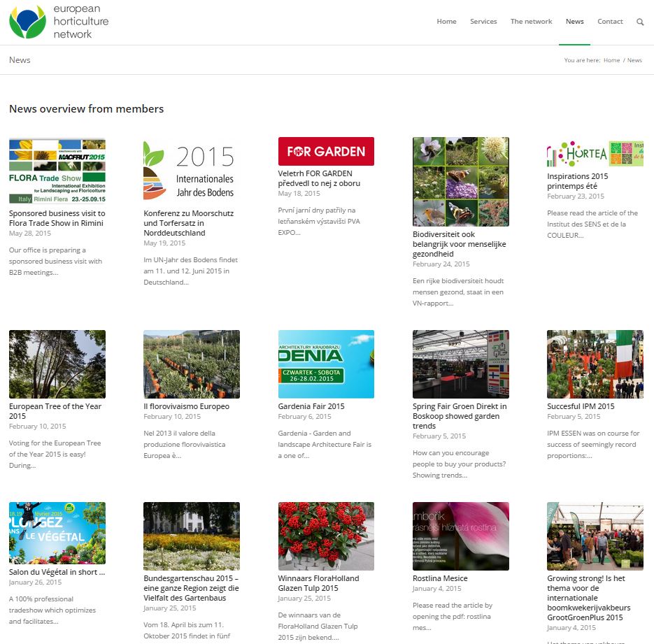Click excerpt 'Please read the article of the Institut'

(592, 224)
